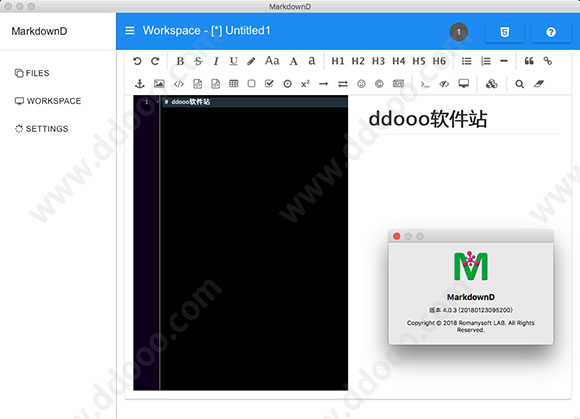
Task: Undo the last edit
Action: tap(137, 61)
